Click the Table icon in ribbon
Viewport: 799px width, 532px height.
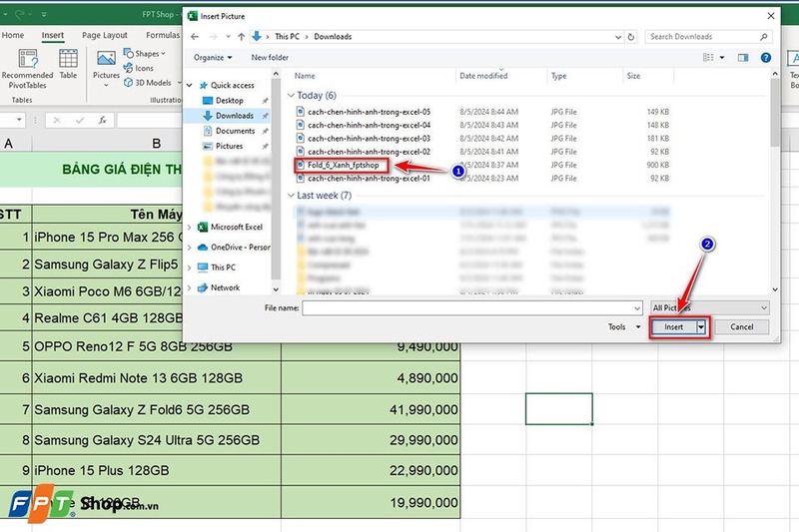tap(68, 64)
